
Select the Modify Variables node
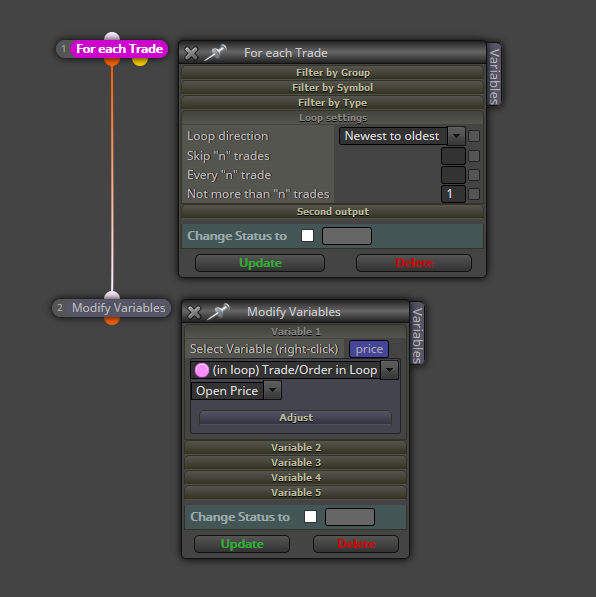click(118, 308)
